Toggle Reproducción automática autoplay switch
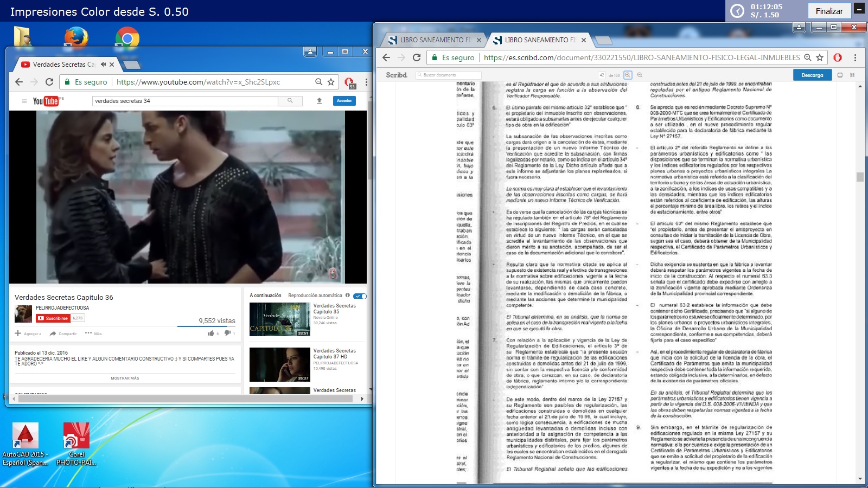This screenshot has height=488, width=868. [x=360, y=296]
